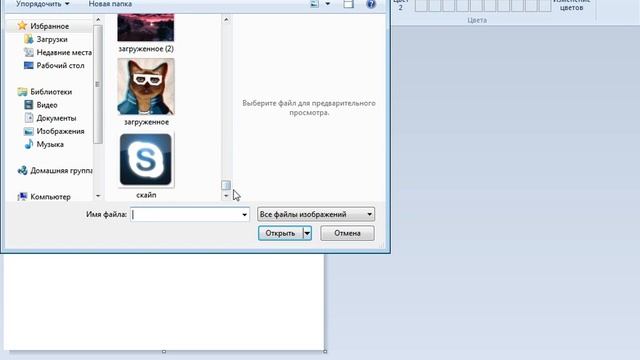Open the Избранное favorites star item
The width and height of the screenshot is (640, 360).
tap(43, 26)
